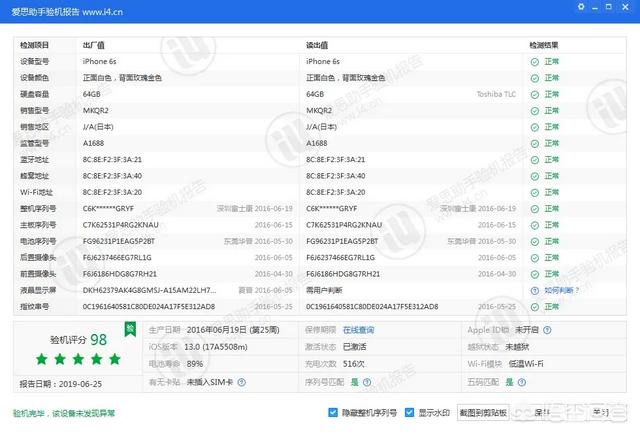The width and height of the screenshot is (640, 434).
Task: Click the 截图到剪贴板 button
Action: click(483, 412)
